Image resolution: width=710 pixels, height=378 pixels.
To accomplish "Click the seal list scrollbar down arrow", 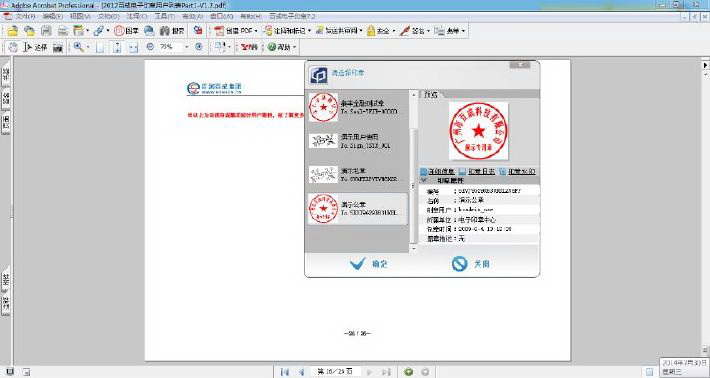I will pos(413,248).
